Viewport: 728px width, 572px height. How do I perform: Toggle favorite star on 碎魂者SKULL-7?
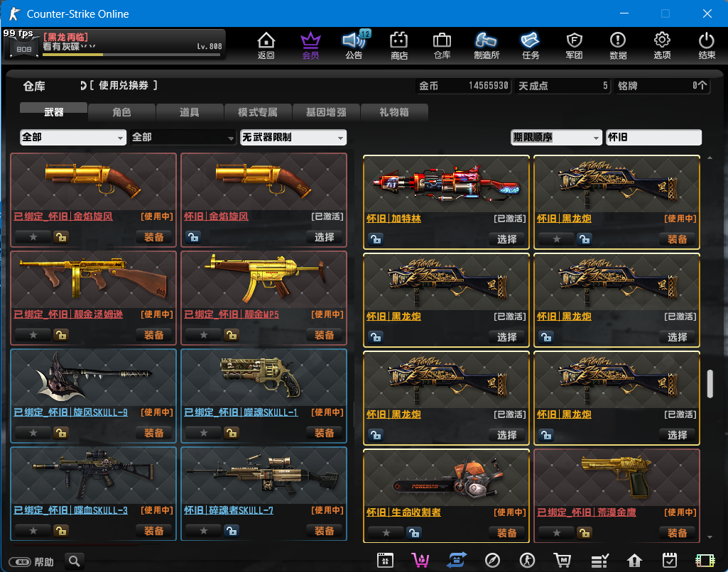(203, 531)
